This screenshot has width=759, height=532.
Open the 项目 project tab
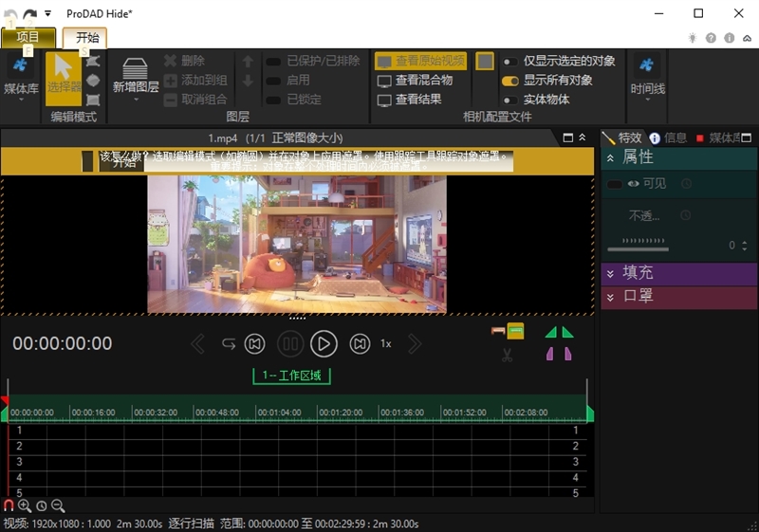click(x=28, y=37)
